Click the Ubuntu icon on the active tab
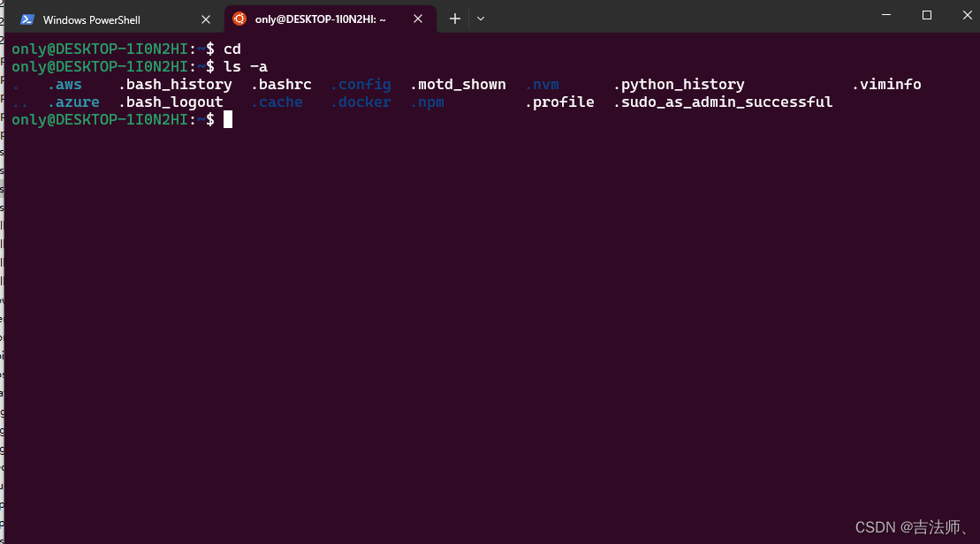The image size is (980, 544). pyautogui.click(x=239, y=18)
